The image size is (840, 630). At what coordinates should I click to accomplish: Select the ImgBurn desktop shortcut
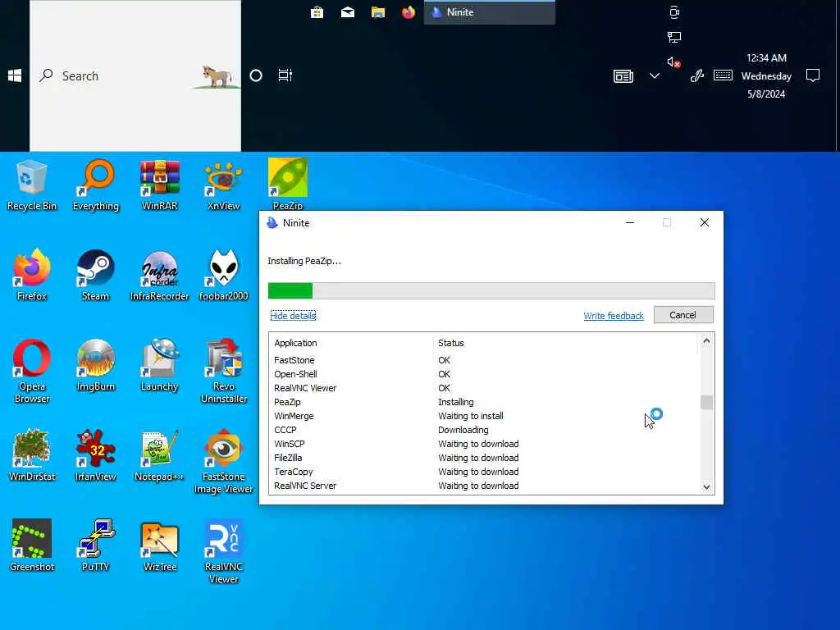95,365
